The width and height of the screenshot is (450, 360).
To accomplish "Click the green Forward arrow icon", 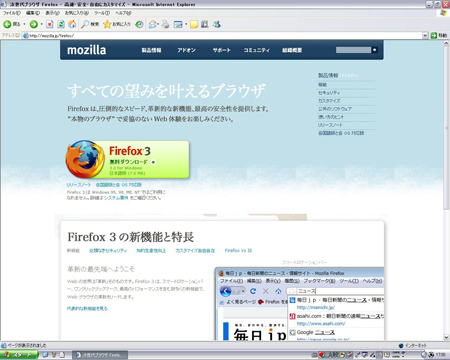I will coord(34,24).
